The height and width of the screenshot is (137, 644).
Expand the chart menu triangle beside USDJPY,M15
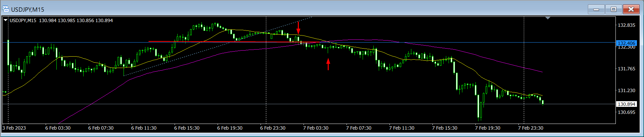click(5, 20)
